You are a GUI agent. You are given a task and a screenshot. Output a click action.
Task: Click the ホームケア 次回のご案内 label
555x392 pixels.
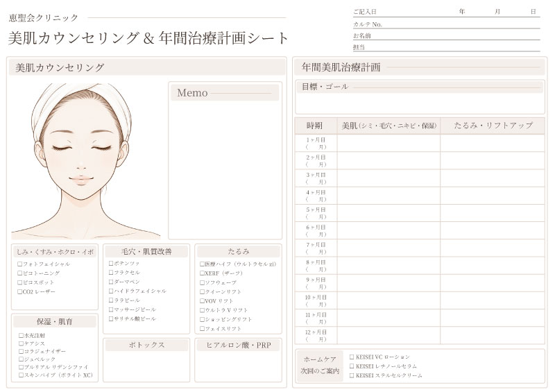coord(320,366)
